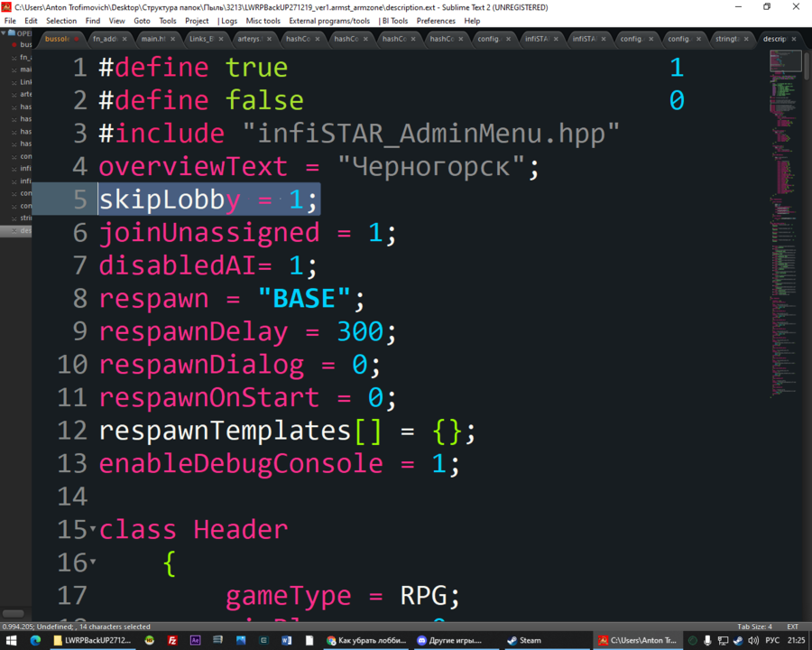Fold the brace block at line 16

click(93, 562)
